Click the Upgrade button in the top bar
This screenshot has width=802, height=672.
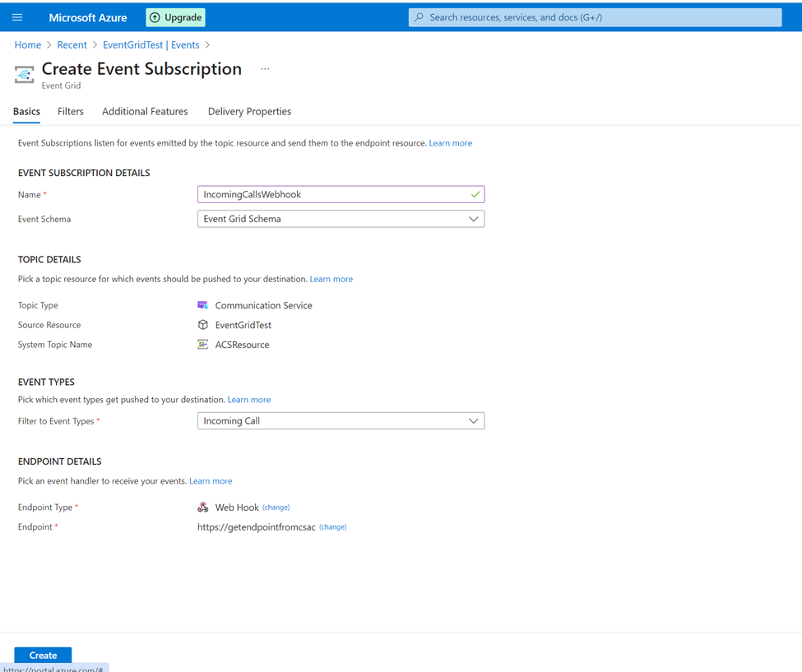pos(175,16)
